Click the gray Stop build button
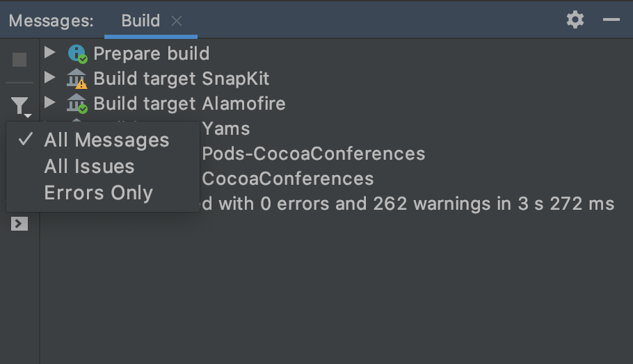The width and height of the screenshot is (633, 364). [x=19, y=60]
